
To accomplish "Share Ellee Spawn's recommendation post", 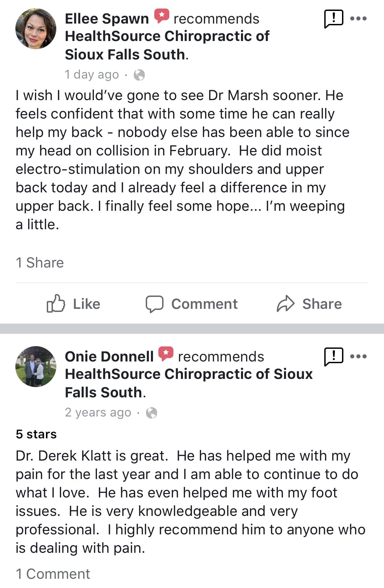I will pyautogui.click(x=309, y=304).
